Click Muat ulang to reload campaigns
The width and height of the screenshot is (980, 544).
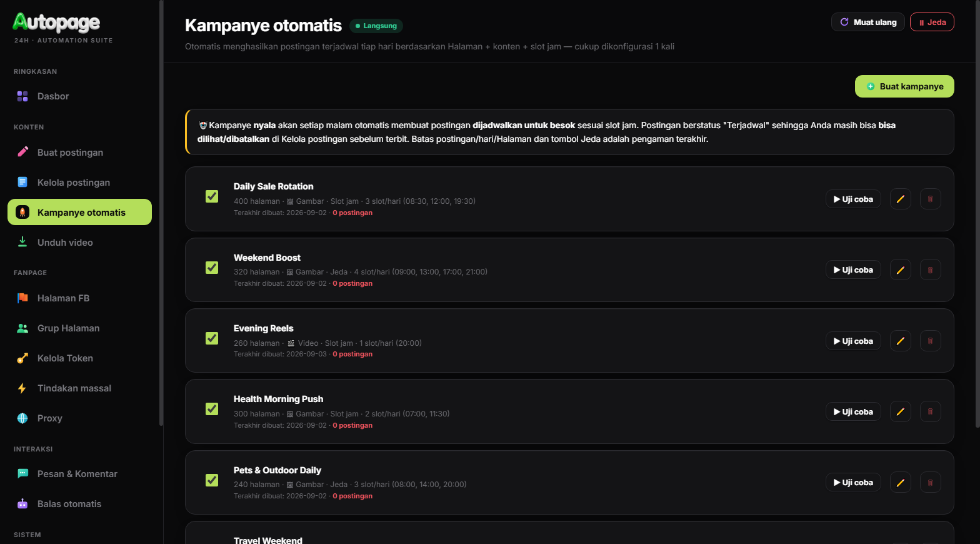[x=867, y=22]
